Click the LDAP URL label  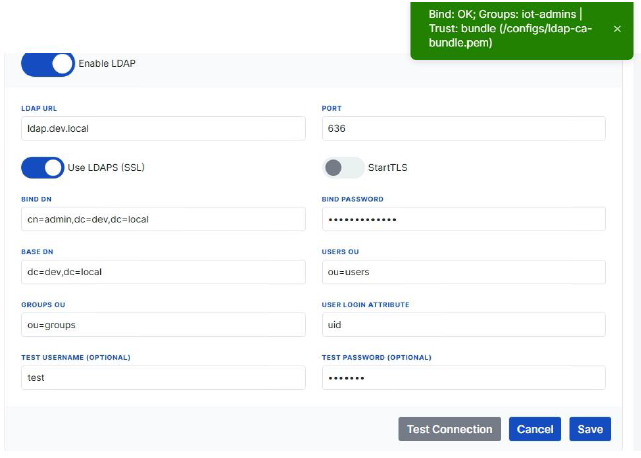tap(39, 108)
